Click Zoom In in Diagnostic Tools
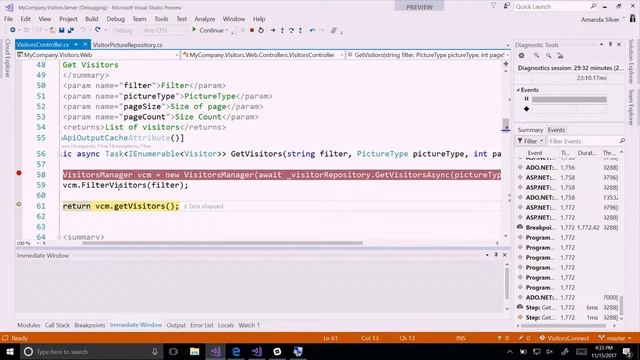The image size is (640, 360). 537,56
